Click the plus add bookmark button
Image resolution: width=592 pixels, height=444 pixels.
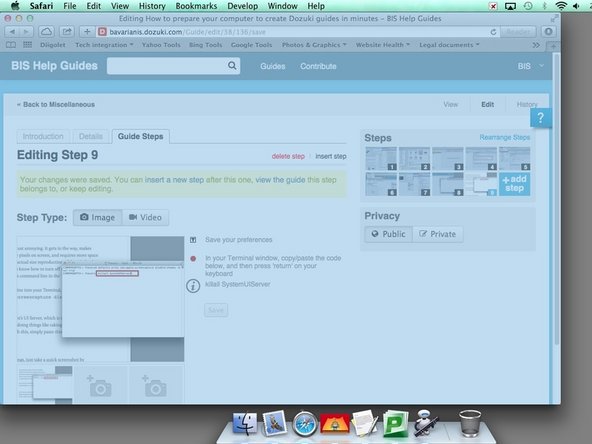(87, 32)
